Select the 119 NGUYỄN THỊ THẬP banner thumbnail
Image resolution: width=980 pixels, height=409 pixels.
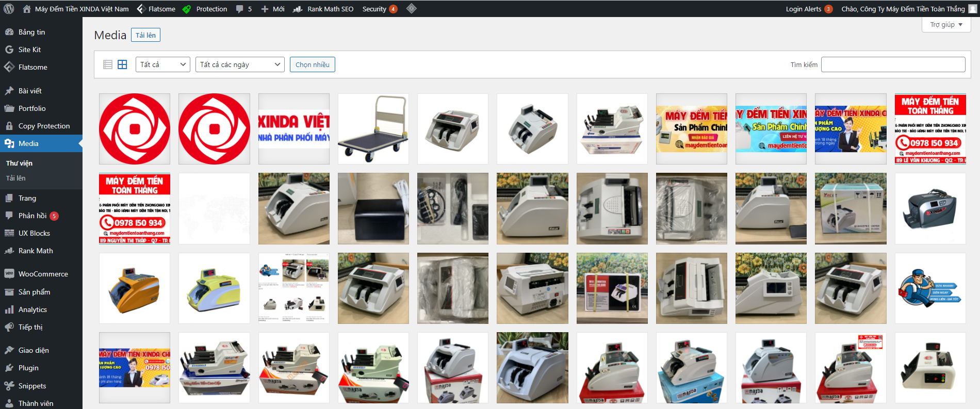[135, 208]
